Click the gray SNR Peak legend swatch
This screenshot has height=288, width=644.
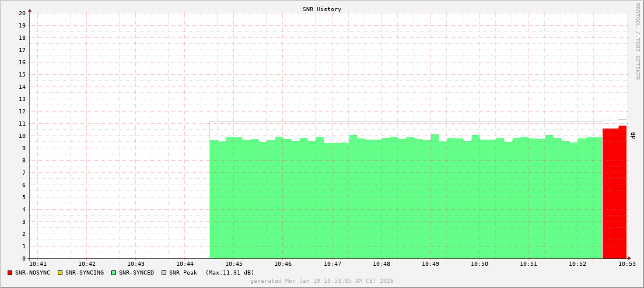tap(164, 273)
